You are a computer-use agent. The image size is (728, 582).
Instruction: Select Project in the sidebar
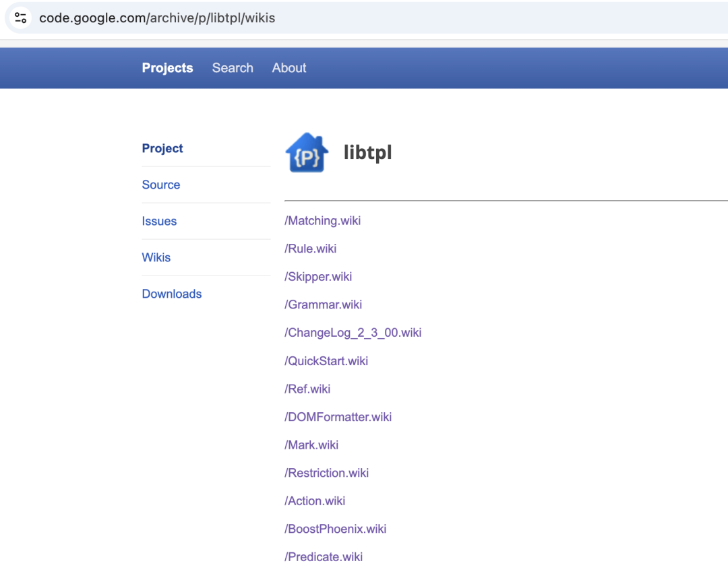162,148
